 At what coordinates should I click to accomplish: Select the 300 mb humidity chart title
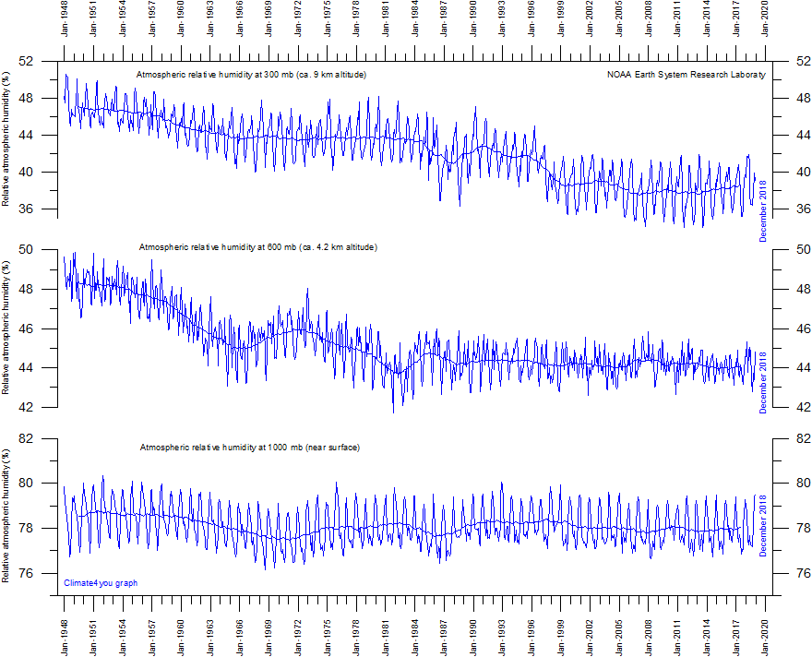tap(251, 75)
